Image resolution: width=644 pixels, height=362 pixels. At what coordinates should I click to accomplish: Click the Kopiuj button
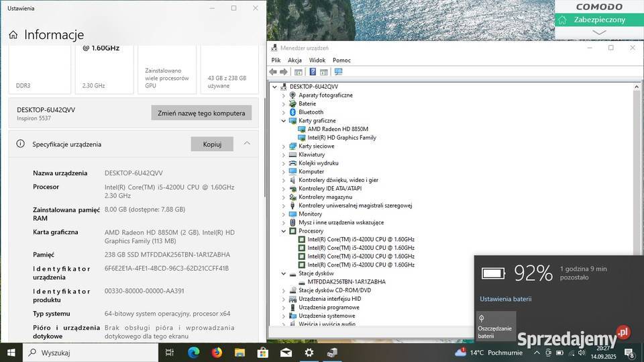[x=212, y=144]
